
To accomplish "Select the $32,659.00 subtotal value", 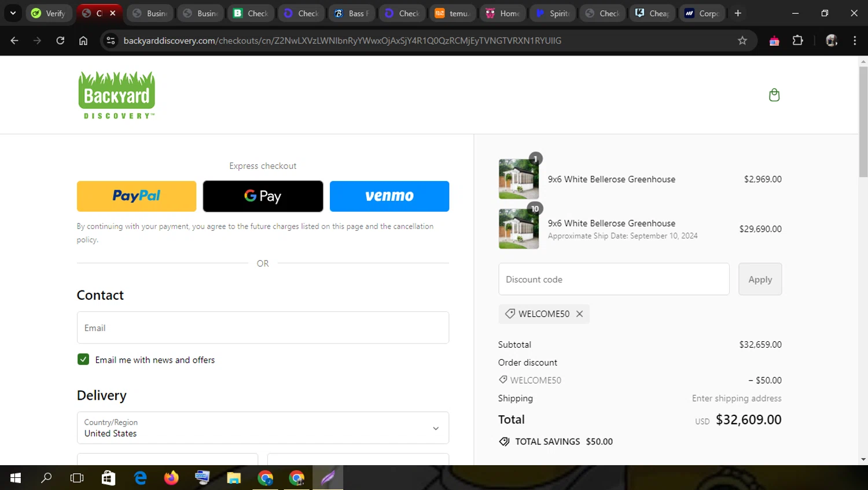I will (x=760, y=344).
